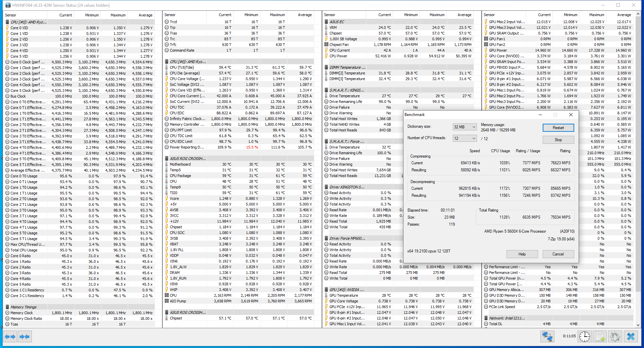Click the clock icon to reset timer
The width and height of the screenshot is (644, 348).
585,337
